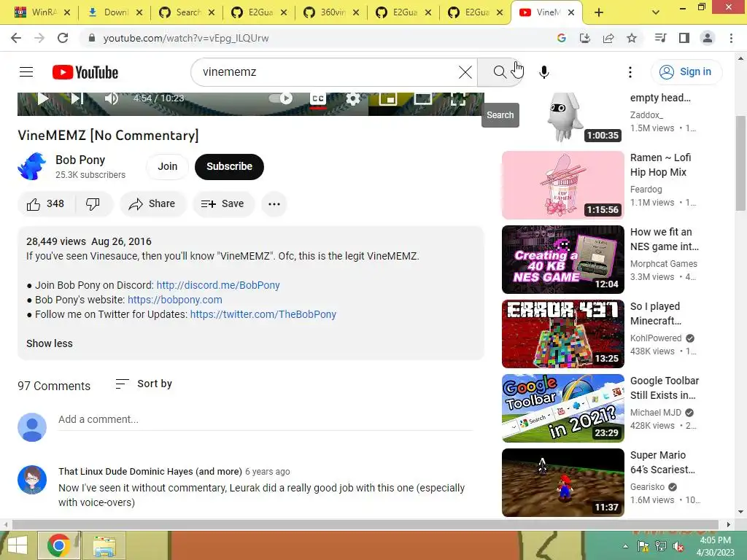747x560 pixels.
Task: Open media controls in Chrome toolbar
Action: tap(660, 38)
